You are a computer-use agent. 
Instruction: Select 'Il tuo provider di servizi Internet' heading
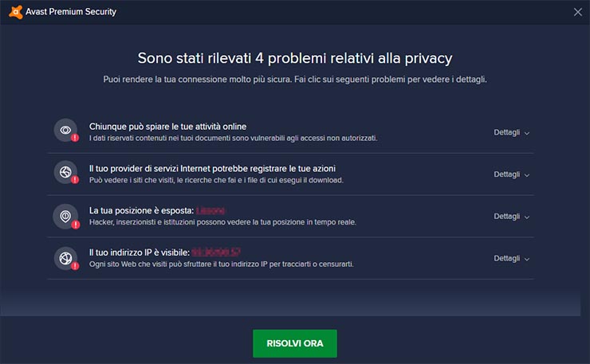212,169
